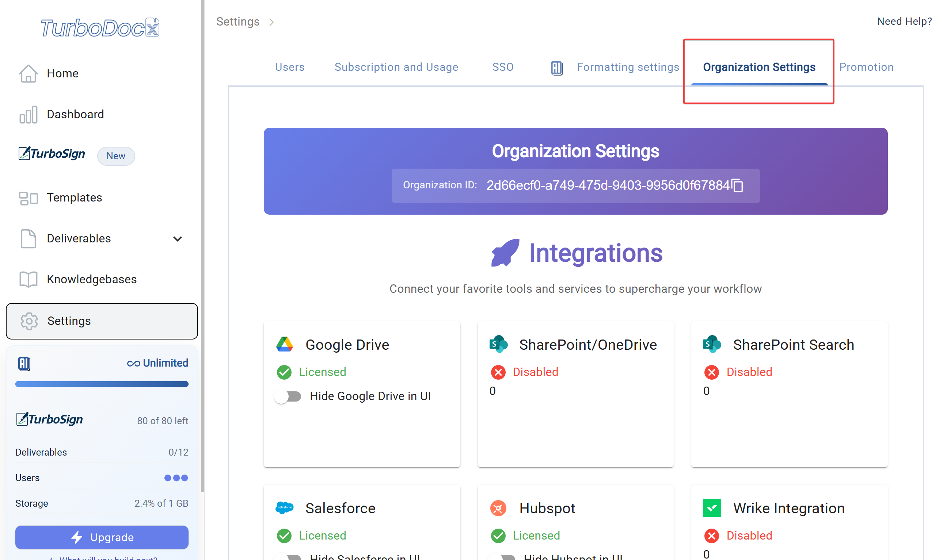947x560 pixels.
Task: Click the Google Drive logo
Action: coord(284,344)
